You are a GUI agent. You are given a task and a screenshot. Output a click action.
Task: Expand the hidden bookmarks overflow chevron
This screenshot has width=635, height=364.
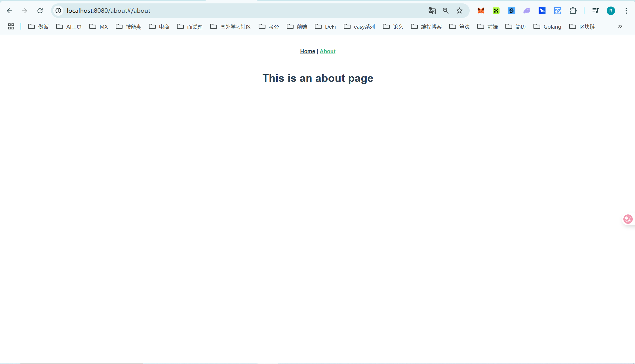click(620, 26)
